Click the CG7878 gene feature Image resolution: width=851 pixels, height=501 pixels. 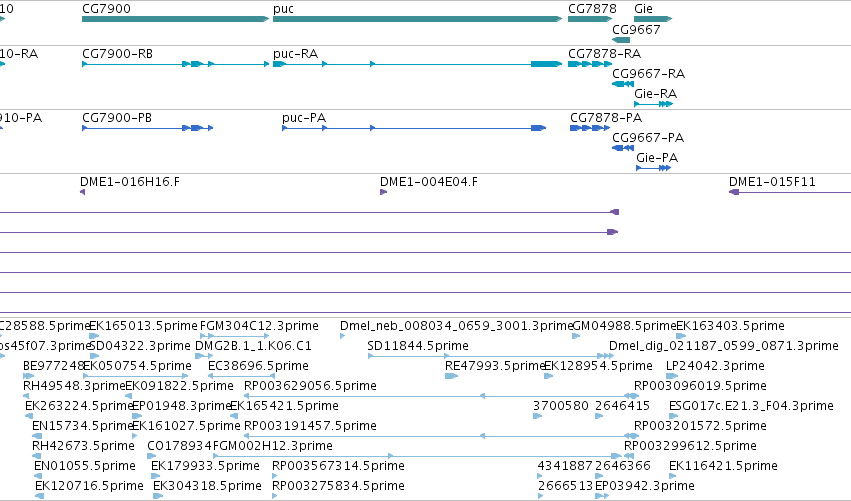(590, 19)
